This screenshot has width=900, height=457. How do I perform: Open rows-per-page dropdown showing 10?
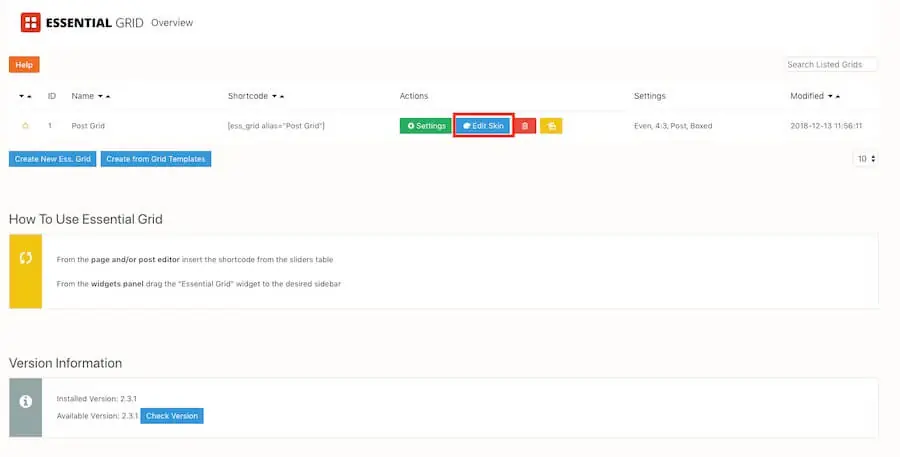click(x=866, y=158)
